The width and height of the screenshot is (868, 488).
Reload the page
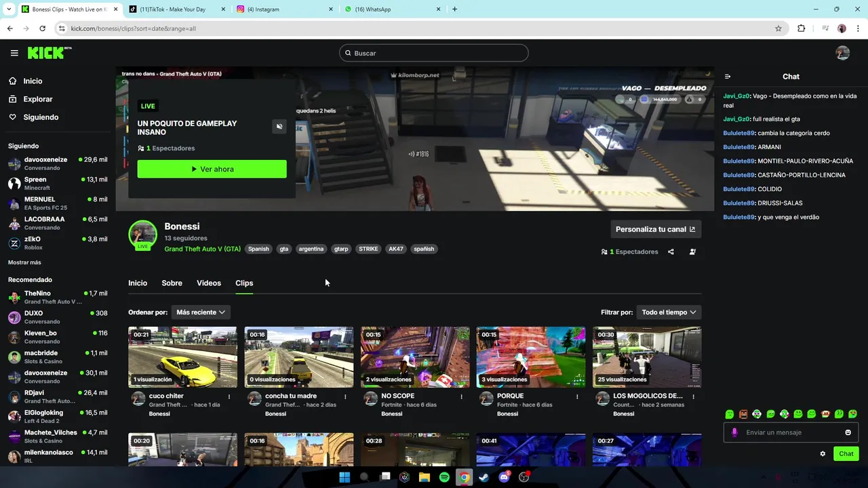pos(42,28)
